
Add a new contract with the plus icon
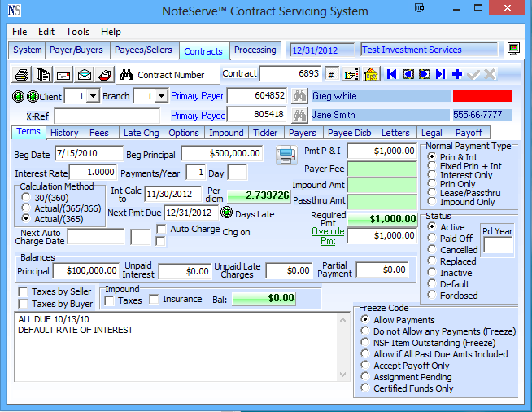click(x=456, y=74)
